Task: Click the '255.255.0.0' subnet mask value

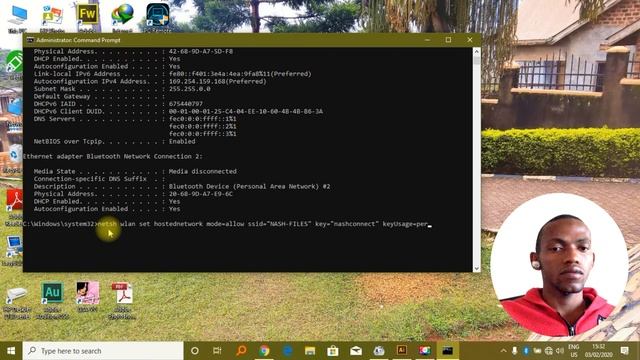Action: pos(189,89)
